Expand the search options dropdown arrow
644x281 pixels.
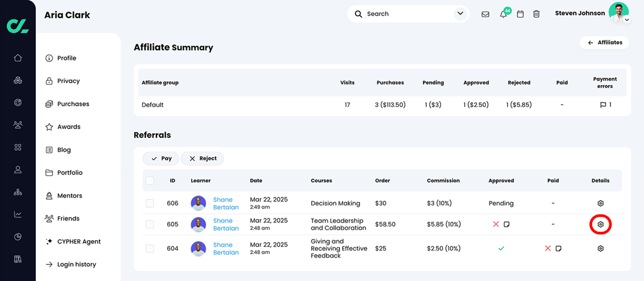click(x=460, y=14)
